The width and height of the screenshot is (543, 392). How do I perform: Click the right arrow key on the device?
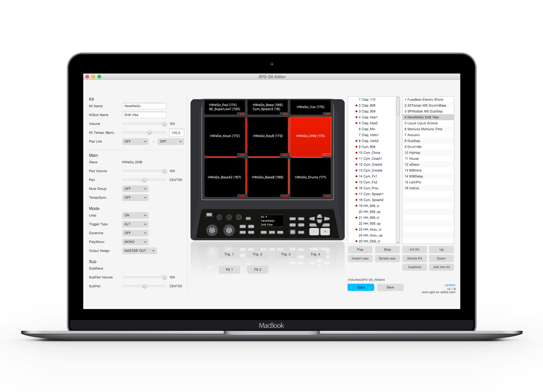(x=327, y=219)
